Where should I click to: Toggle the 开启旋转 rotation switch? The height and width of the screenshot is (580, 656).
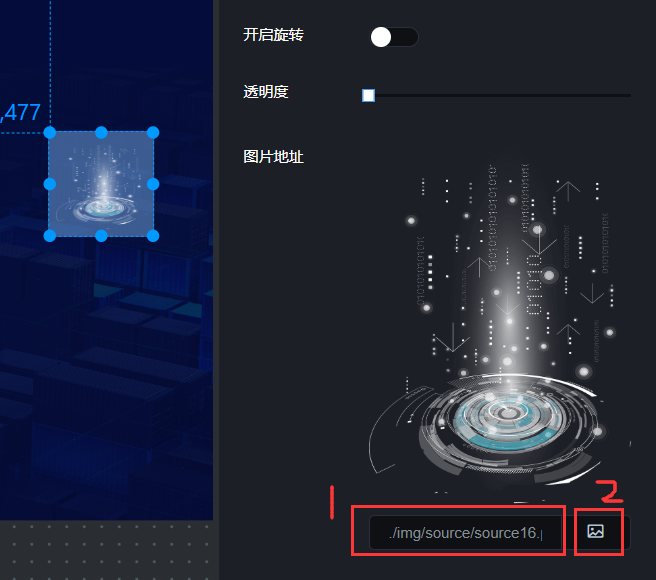pyautogui.click(x=394, y=37)
